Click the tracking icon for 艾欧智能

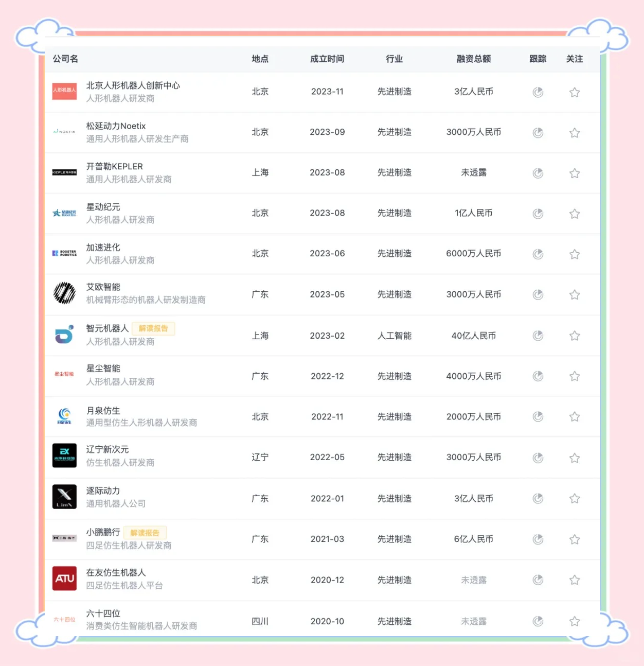[x=538, y=294]
